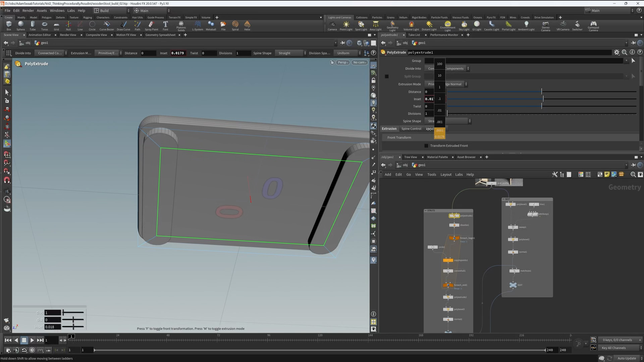Toggle Auto Update mode at bottom right

[x=627, y=358]
